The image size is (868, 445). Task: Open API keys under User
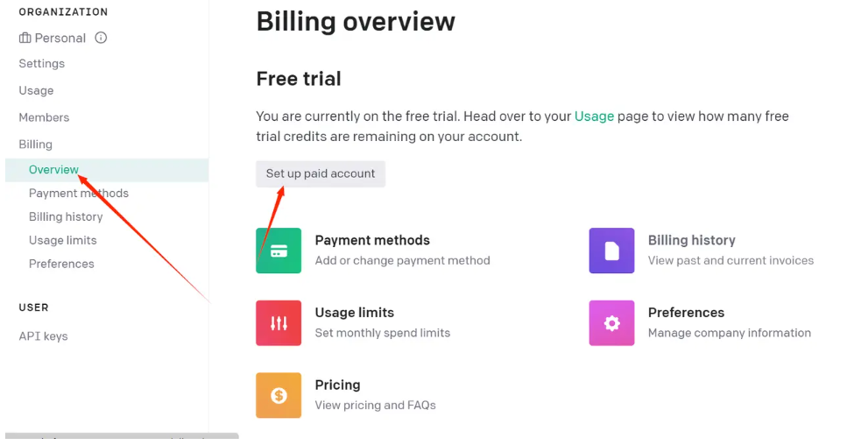point(43,336)
